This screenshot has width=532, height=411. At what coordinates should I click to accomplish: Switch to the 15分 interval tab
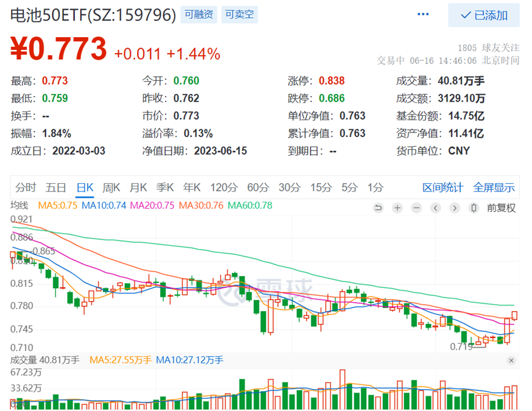pos(321,188)
